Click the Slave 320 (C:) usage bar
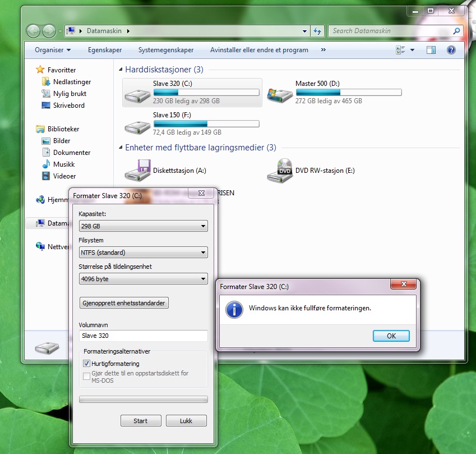Screen dimensions: 476x454 pyautogui.click(x=206, y=93)
